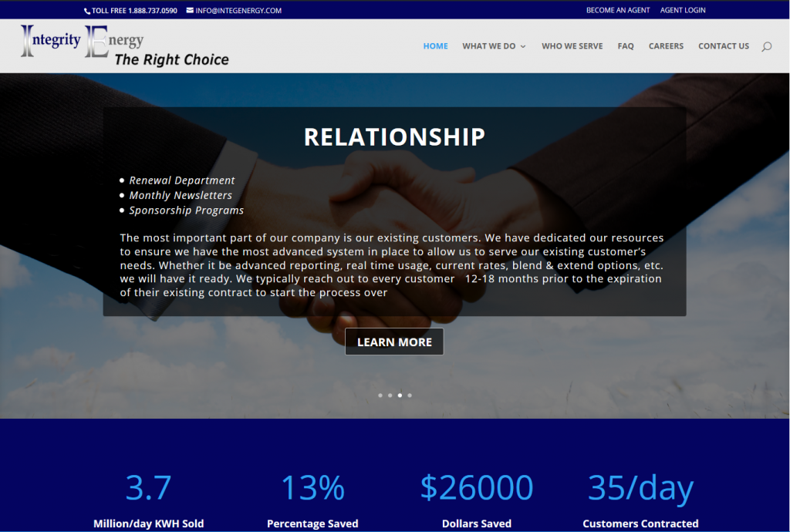Click the Agent Login link
790x532 pixels.
click(x=683, y=10)
